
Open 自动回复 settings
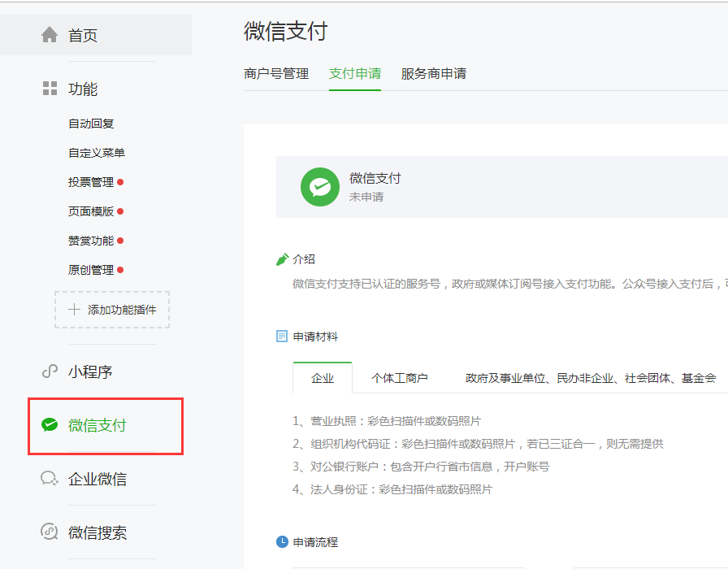point(91,124)
